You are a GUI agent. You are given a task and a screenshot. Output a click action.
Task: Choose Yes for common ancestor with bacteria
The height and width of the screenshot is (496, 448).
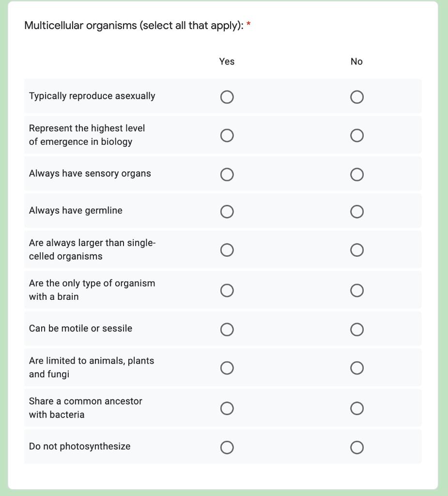tap(227, 408)
